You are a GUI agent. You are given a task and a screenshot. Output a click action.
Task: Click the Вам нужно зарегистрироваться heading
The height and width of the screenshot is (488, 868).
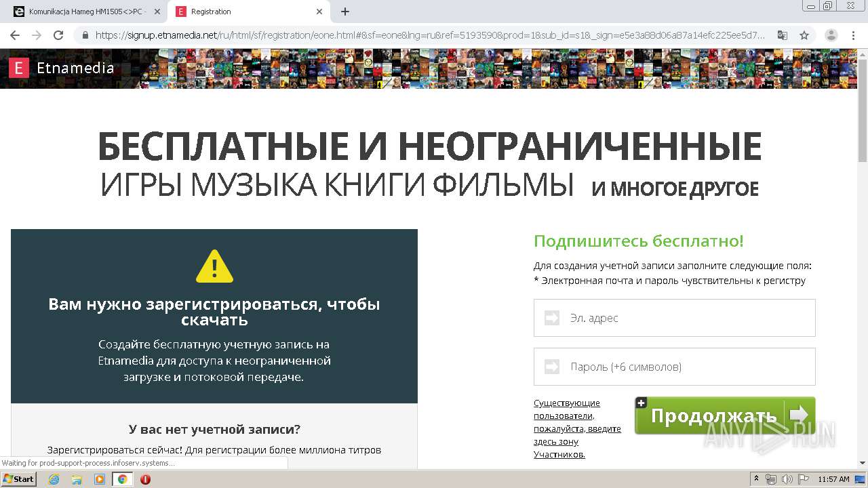214,312
